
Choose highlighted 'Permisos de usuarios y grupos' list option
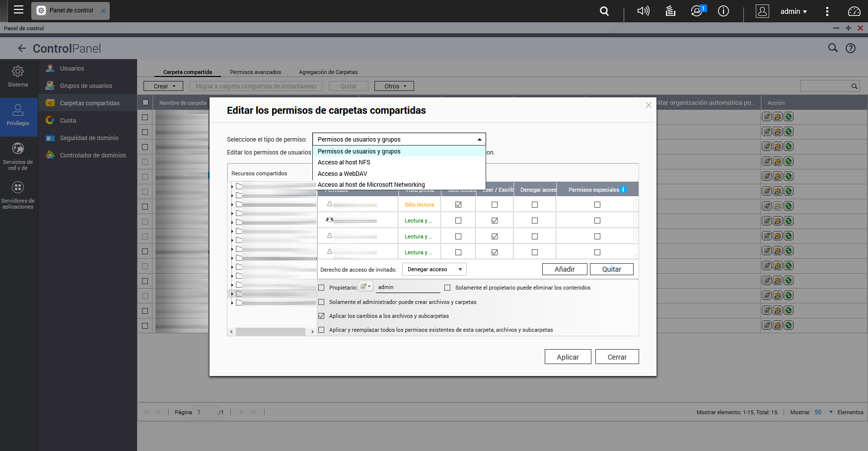[x=399, y=151]
